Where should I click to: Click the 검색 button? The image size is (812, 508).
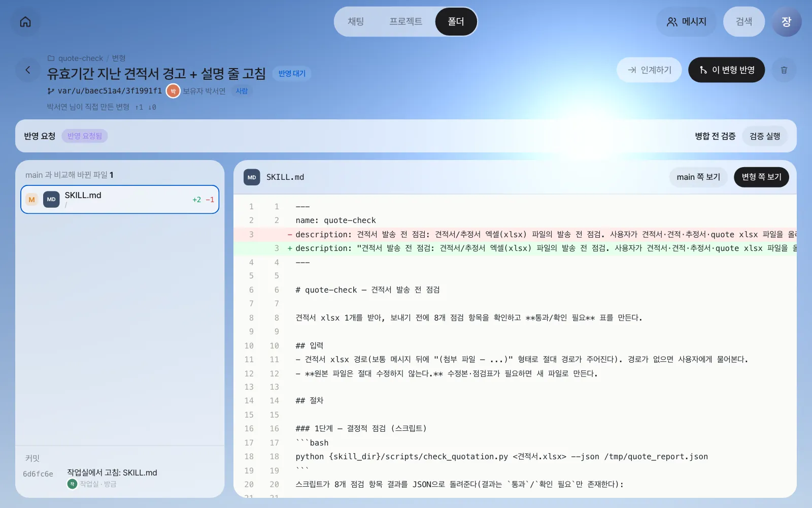point(744,21)
